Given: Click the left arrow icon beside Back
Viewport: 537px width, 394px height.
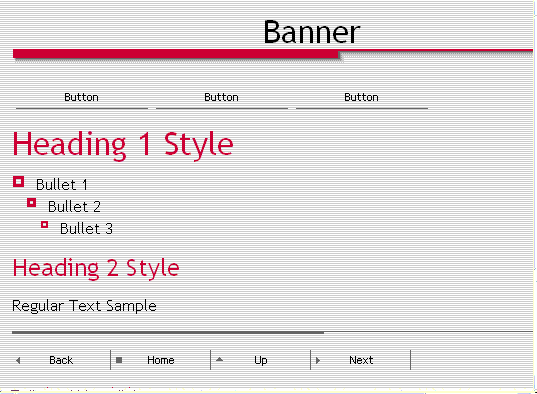Looking at the screenshot, I should click(18, 360).
